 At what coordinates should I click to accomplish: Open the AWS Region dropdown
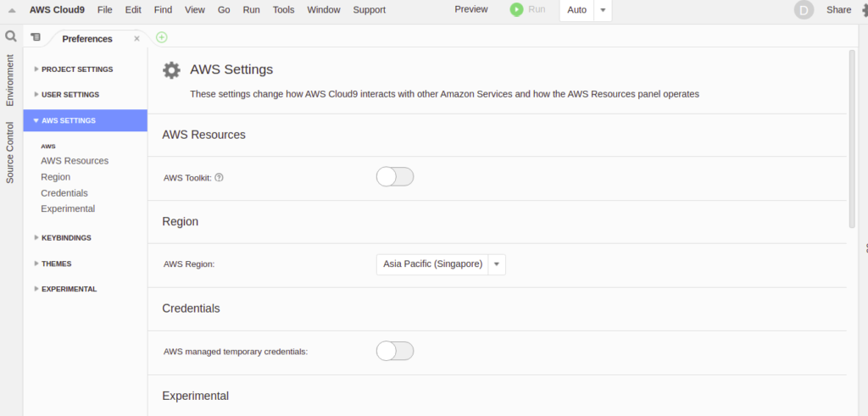coord(441,264)
